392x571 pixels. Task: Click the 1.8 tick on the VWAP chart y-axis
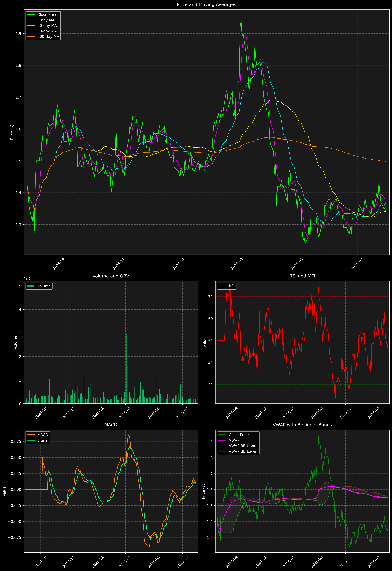click(210, 458)
